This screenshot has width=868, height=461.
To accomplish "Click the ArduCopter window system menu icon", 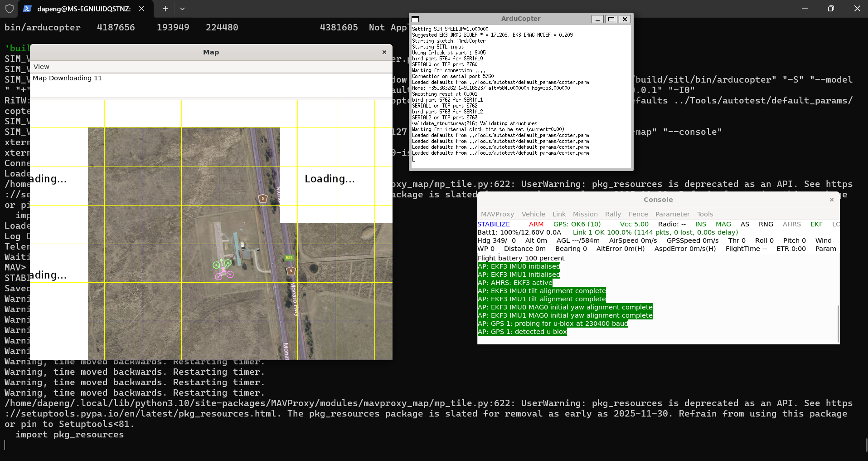I will (x=415, y=19).
